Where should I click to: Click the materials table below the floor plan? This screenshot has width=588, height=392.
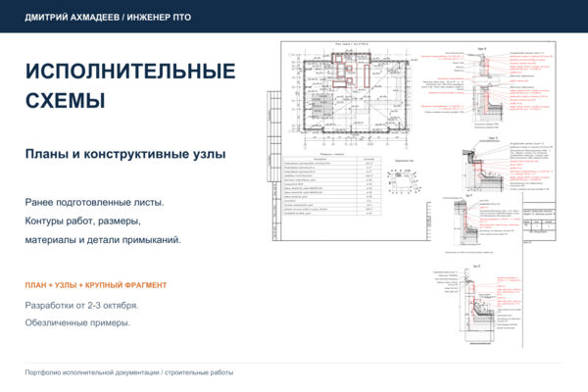(x=332, y=186)
